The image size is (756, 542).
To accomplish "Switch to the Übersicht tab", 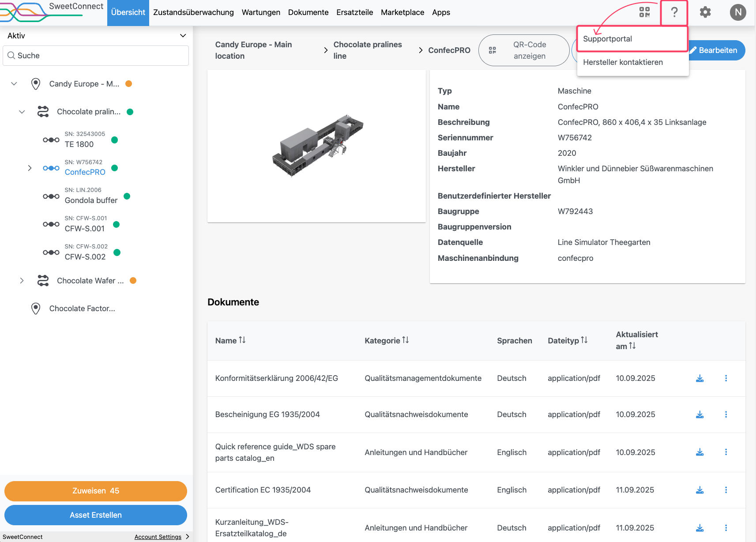I will click(128, 12).
